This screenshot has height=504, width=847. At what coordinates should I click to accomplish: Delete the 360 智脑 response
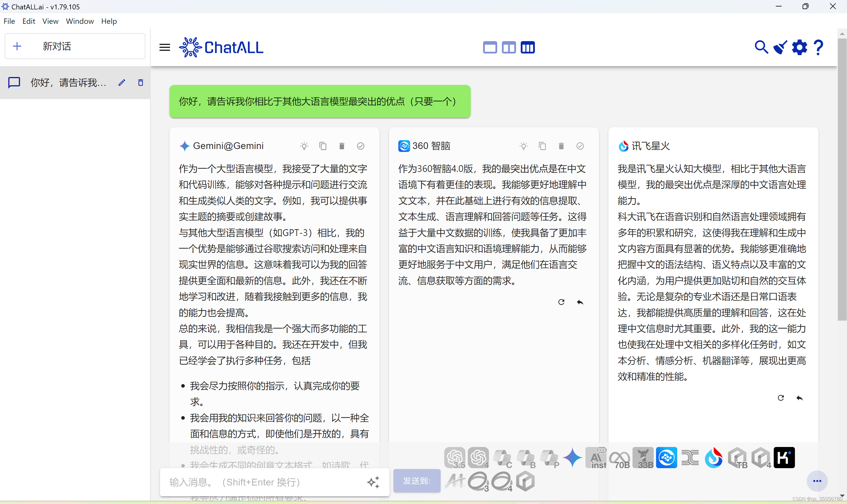[x=561, y=146]
